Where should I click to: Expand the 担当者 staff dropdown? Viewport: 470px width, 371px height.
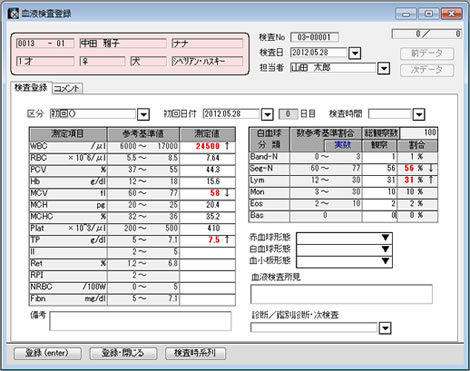[x=384, y=68]
